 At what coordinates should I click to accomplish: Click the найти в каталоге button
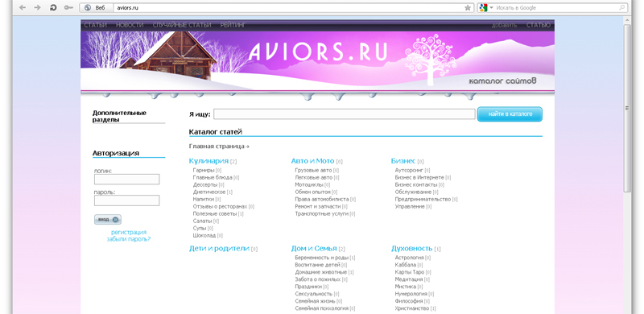point(510,114)
